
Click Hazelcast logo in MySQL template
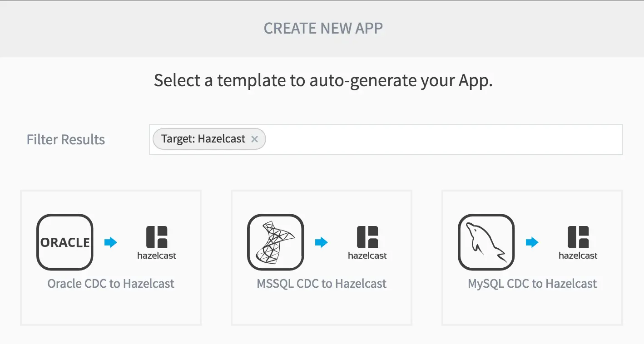pyautogui.click(x=578, y=242)
